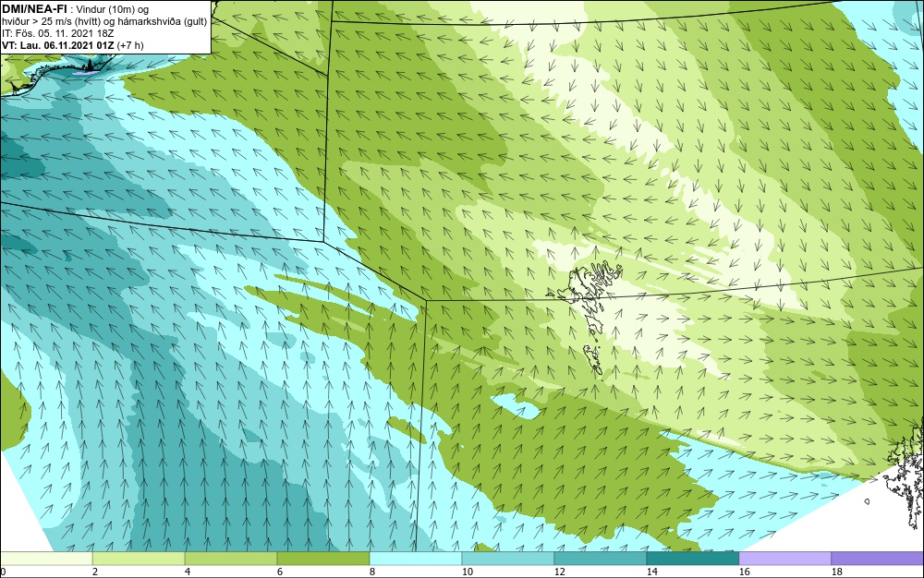Screen dimensions: 924x578
Task: Click the legend value label 0
Action: (x=3, y=572)
